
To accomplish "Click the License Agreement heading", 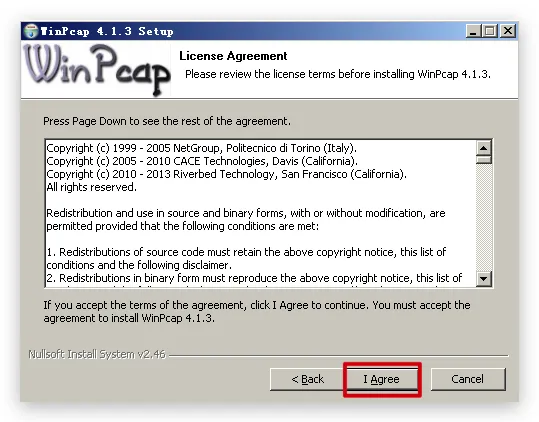I will pyautogui.click(x=233, y=56).
